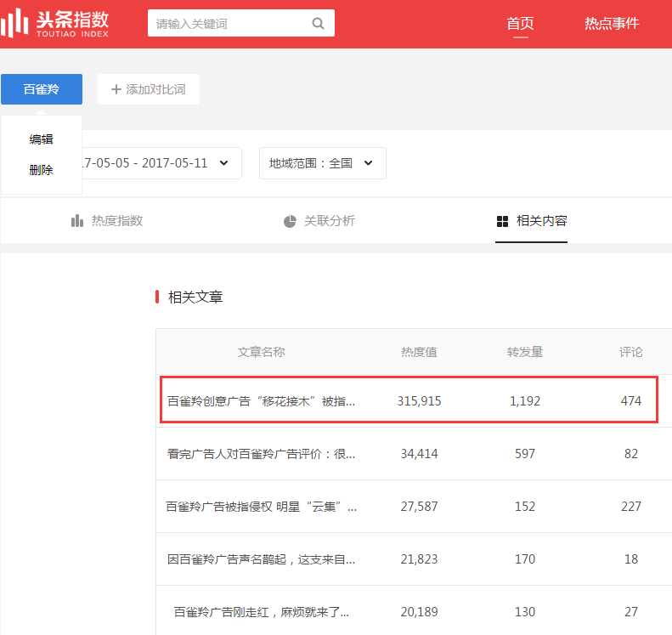Click the heat value 20,189
672x635 pixels.
pyautogui.click(x=419, y=612)
